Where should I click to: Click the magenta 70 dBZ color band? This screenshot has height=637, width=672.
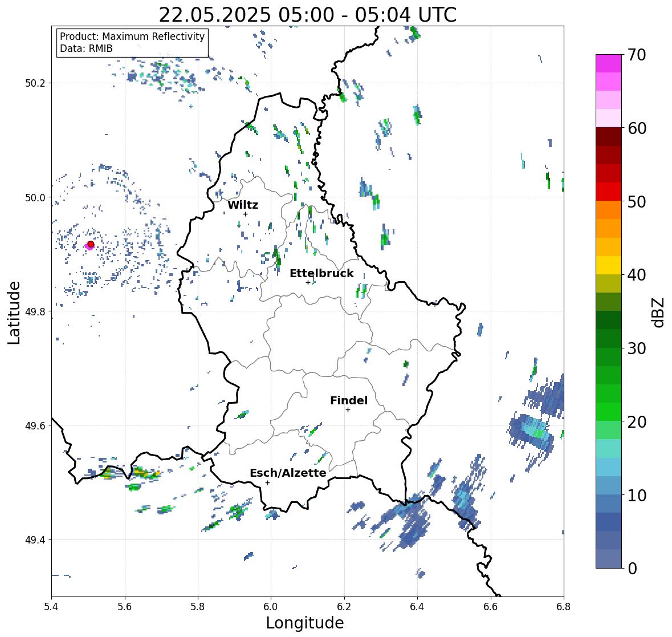coord(609,63)
